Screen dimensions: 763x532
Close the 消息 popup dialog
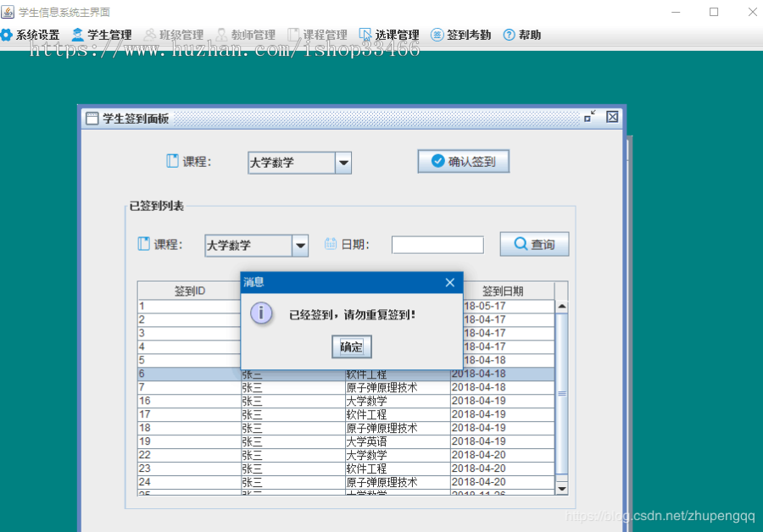point(450,282)
